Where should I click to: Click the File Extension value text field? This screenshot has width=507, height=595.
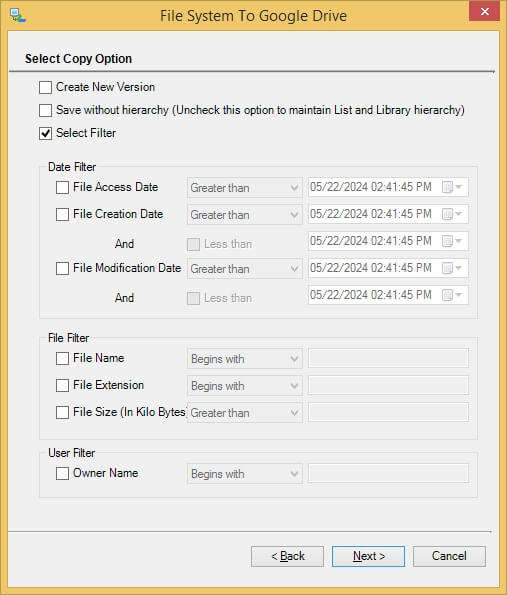388,385
